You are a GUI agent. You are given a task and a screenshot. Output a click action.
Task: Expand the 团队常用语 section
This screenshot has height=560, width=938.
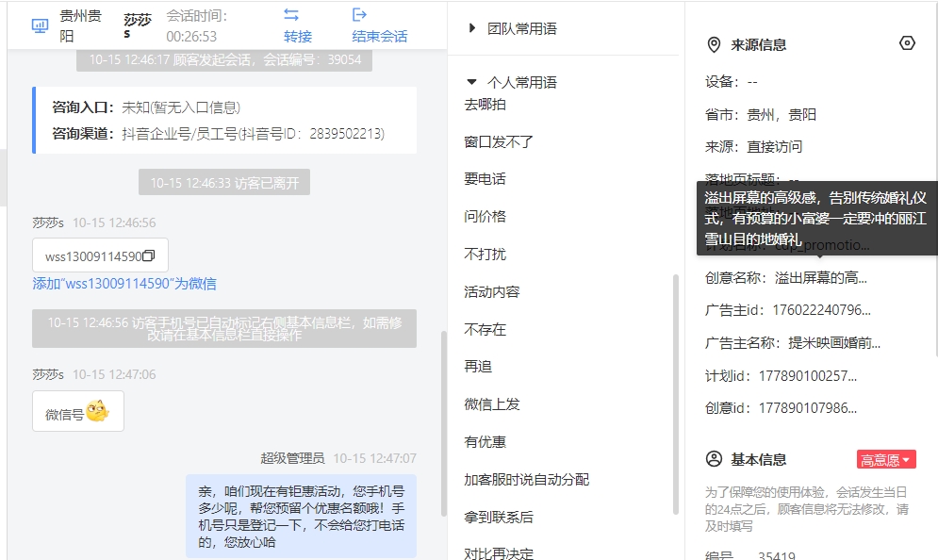(472, 28)
